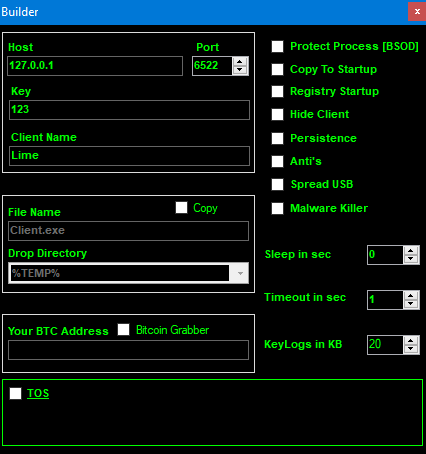Click the 'File Name' label

coord(34,212)
